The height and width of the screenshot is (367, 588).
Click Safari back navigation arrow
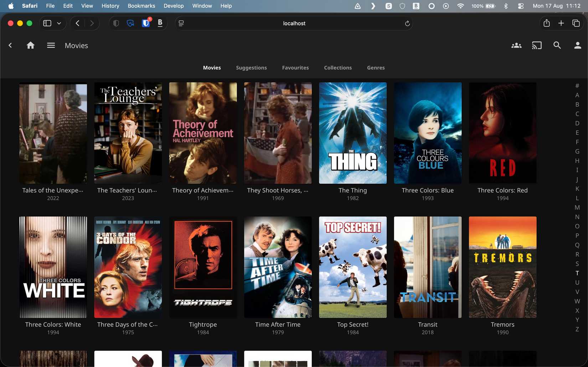click(x=77, y=23)
